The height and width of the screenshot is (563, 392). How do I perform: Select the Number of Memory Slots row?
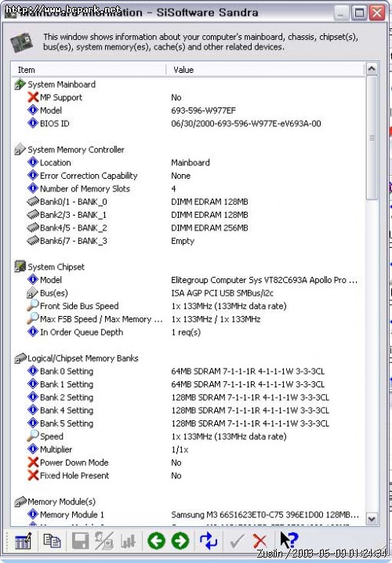pyautogui.click(x=188, y=188)
